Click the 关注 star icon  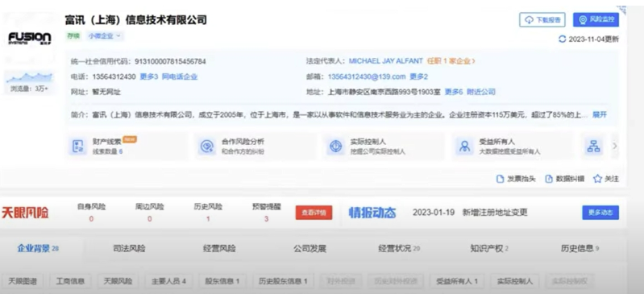(x=597, y=179)
